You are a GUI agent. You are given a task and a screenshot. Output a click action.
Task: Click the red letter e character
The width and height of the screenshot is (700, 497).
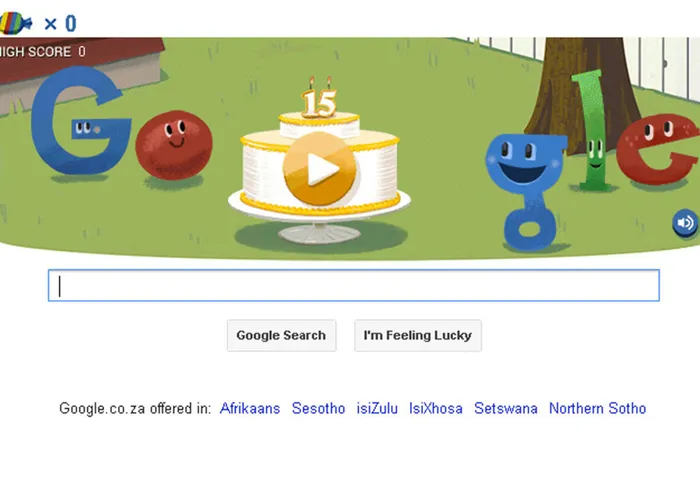click(656, 150)
